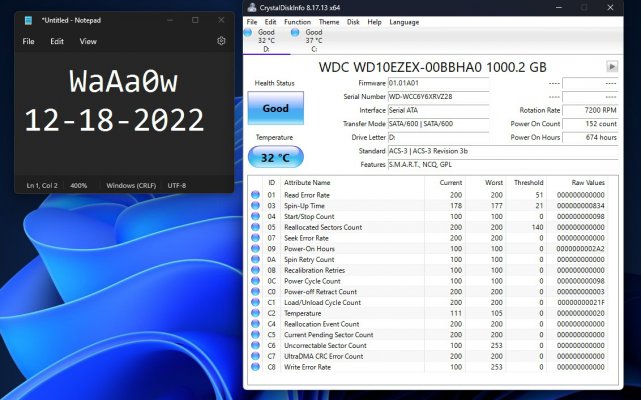Click status orb for Temperature attribute row
The width and height of the screenshot is (641, 400).
coord(256,313)
